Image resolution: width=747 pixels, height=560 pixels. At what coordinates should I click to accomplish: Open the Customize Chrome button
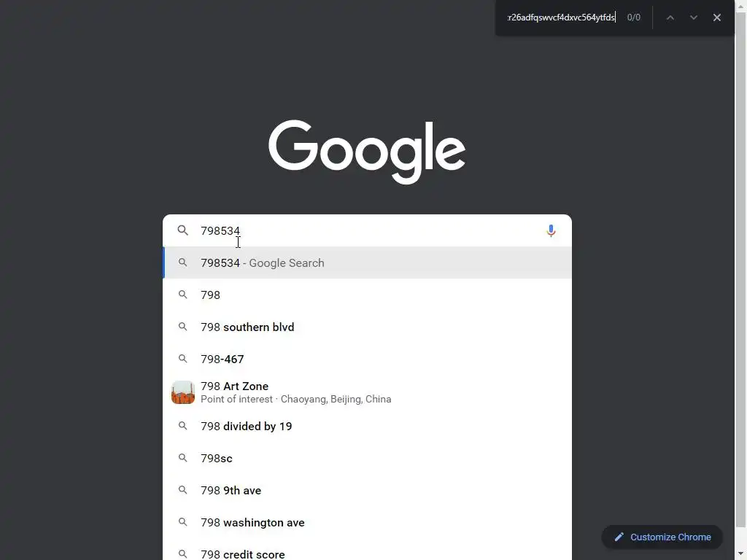[662, 537]
